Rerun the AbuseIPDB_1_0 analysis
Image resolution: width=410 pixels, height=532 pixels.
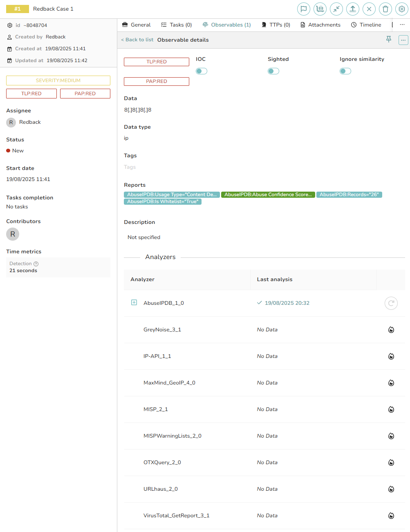tap(391, 303)
